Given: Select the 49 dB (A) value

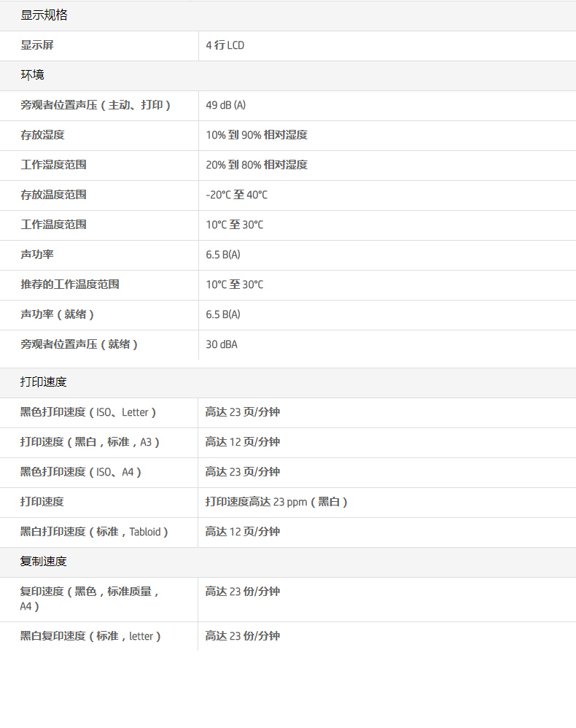Looking at the screenshot, I should [225, 105].
